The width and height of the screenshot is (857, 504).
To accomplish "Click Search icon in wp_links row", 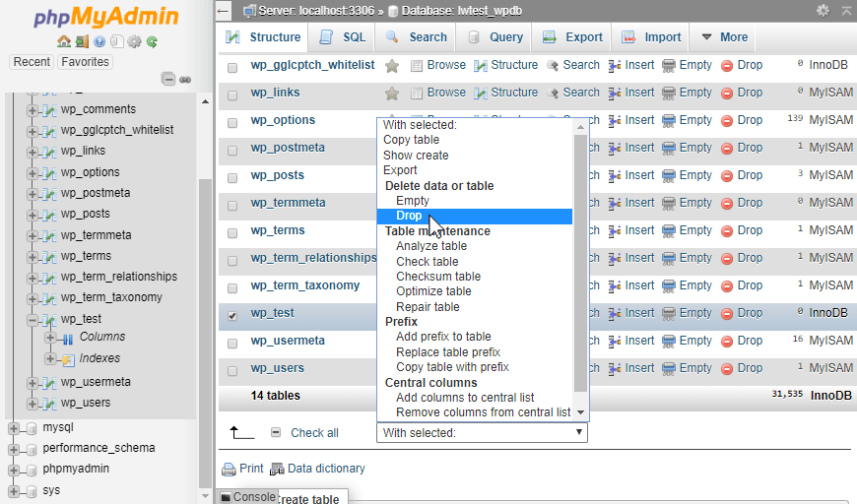I will pyautogui.click(x=553, y=94).
